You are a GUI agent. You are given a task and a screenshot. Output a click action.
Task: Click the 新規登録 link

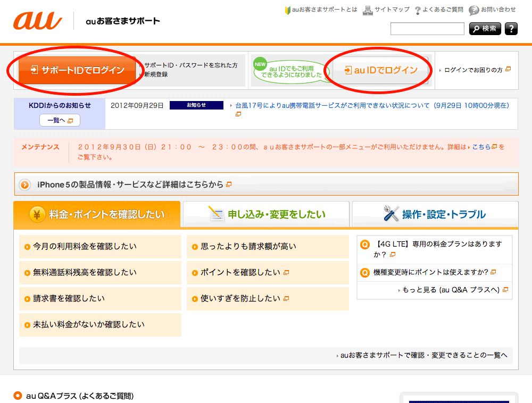click(156, 74)
